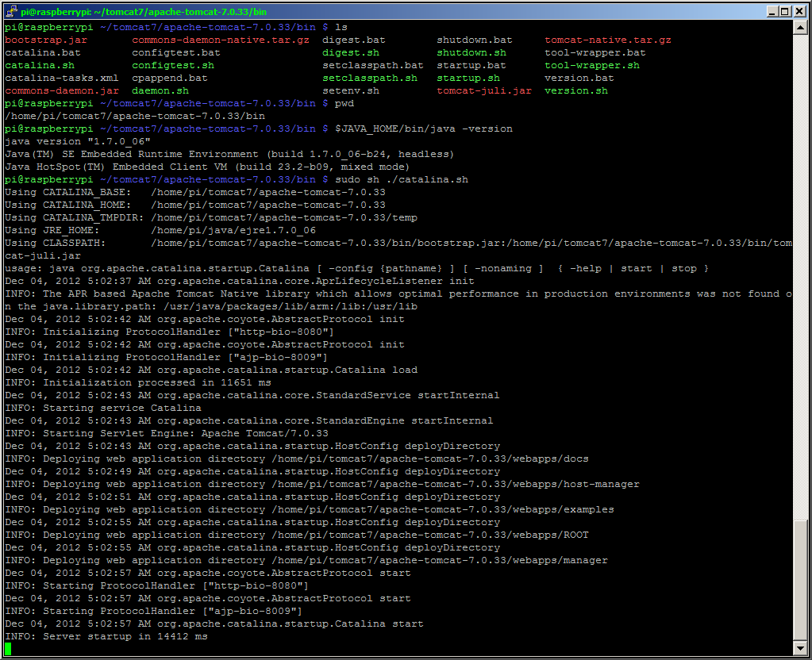
Task: Select the red bootstrap.jar filename
Action: (x=44, y=40)
